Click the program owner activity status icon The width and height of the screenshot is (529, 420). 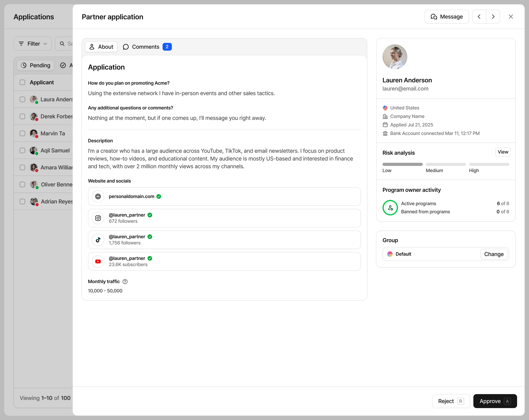point(390,208)
